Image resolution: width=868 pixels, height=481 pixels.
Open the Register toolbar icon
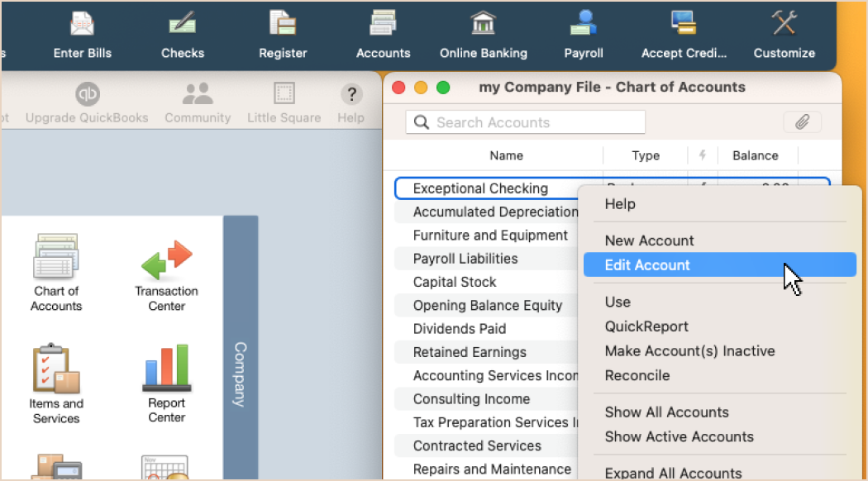click(x=283, y=35)
